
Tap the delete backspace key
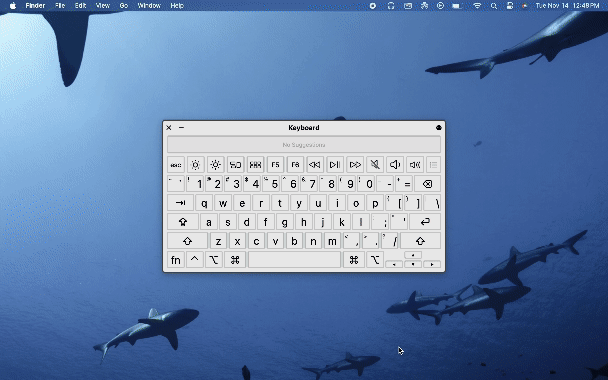(427, 184)
